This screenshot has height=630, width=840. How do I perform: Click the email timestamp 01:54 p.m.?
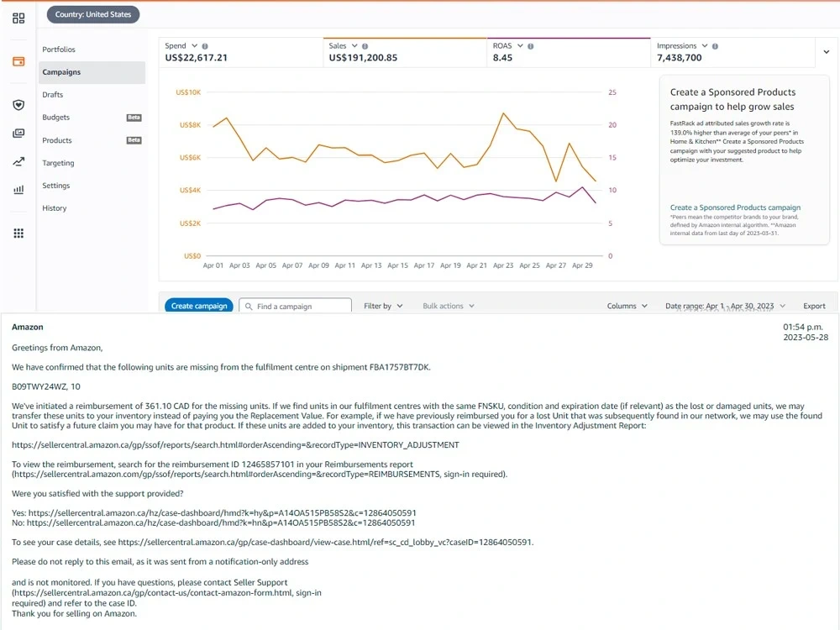802,327
